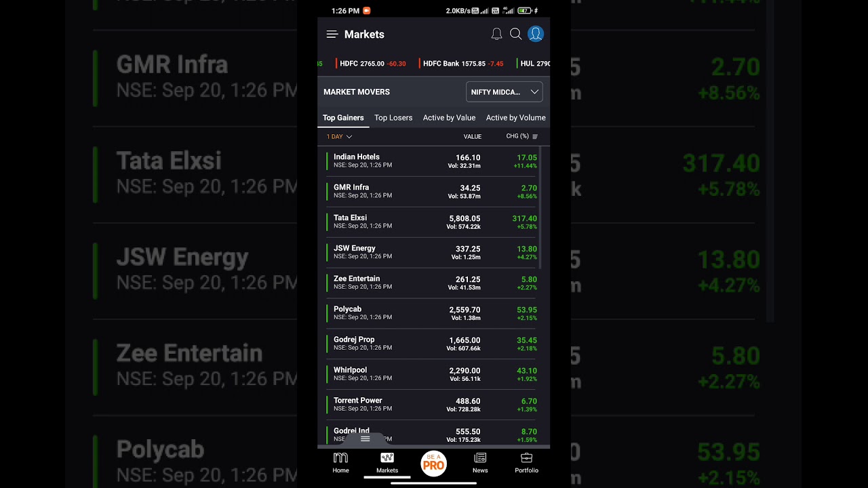This screenshot has width=868, height=488.
Task: Go to the Home tab icon
Action: (340, 458)
